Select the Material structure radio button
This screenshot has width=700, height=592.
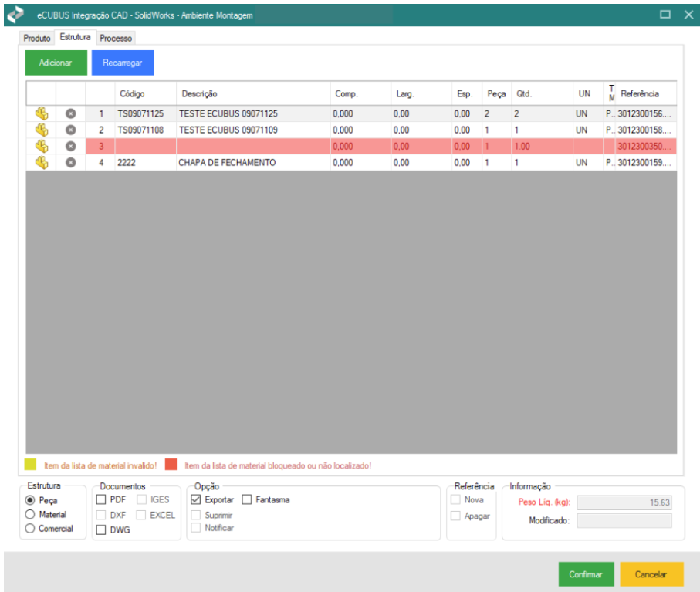[x=31, y=515]
